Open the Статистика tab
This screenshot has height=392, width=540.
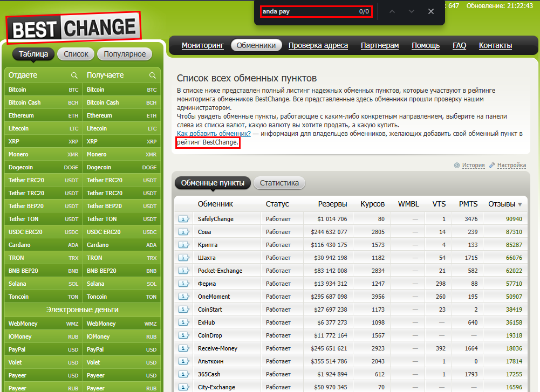[279, 183]
